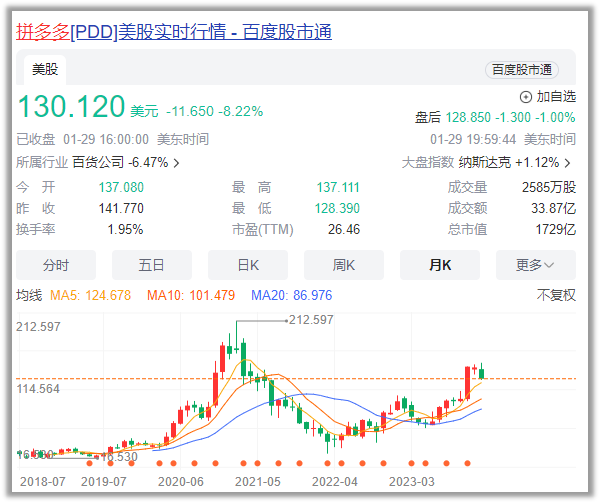Click the 总市值 value 1729亿
The height and width of the screenshot is (502, 599).
(x=556, y=229)
